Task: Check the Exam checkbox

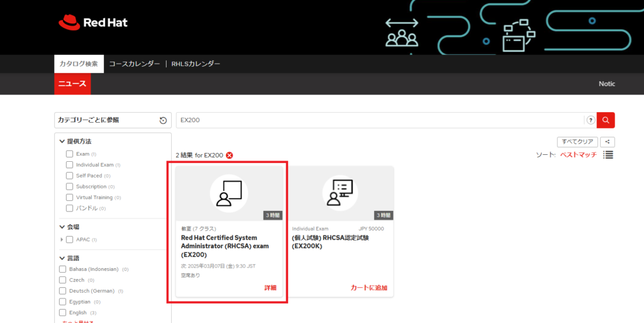Action: pyautogui.click(x=70, y=154)
